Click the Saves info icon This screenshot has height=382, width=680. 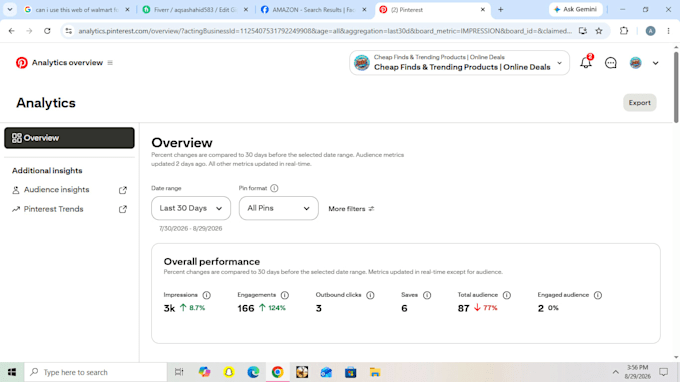point(427,295)
